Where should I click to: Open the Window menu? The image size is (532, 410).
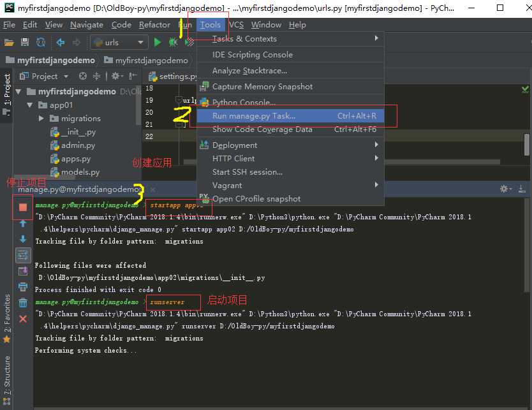(x=266, y=25)
